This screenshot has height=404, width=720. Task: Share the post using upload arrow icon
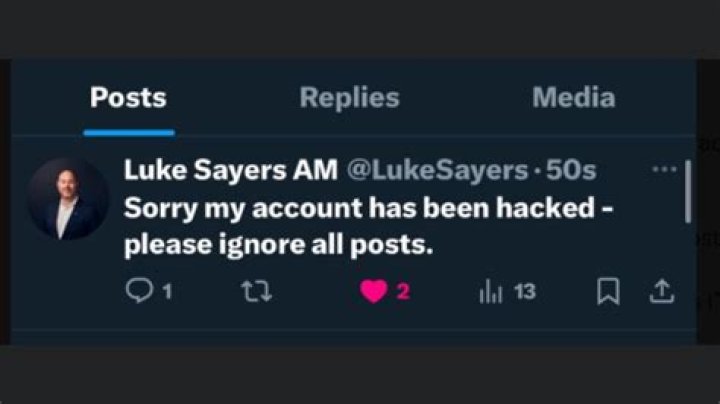click(662, 292)
